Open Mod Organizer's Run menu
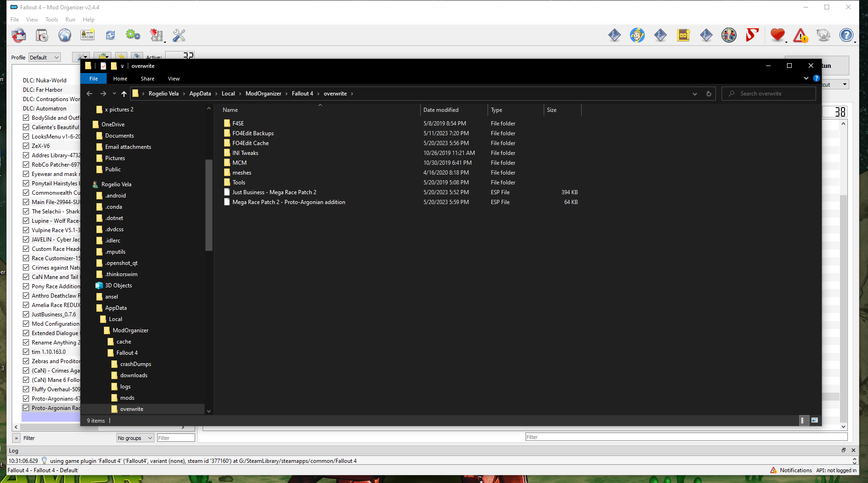 pyautogui.click(x=70, y=20)
